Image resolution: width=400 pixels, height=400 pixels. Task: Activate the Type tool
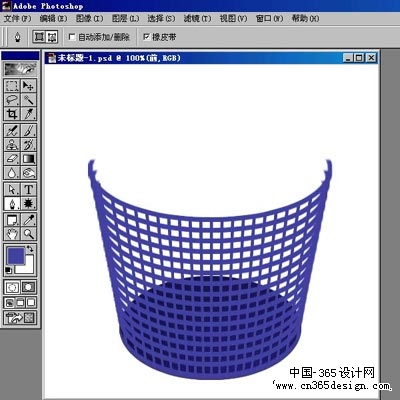[x=28, y=189]
